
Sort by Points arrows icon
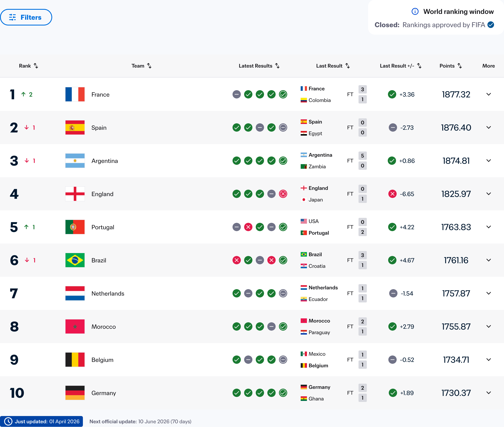[x=459, y=66]
